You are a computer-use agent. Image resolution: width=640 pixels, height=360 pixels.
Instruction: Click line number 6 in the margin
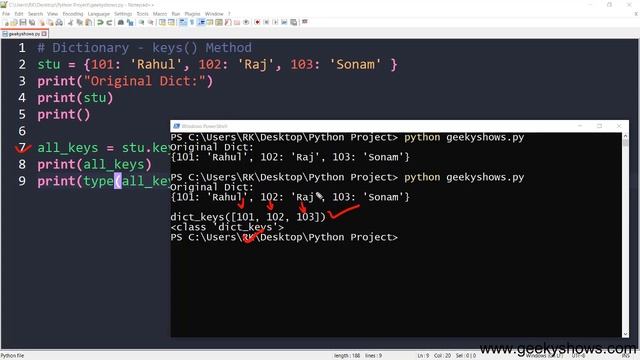pyautogui.click(x=22, y=131)
